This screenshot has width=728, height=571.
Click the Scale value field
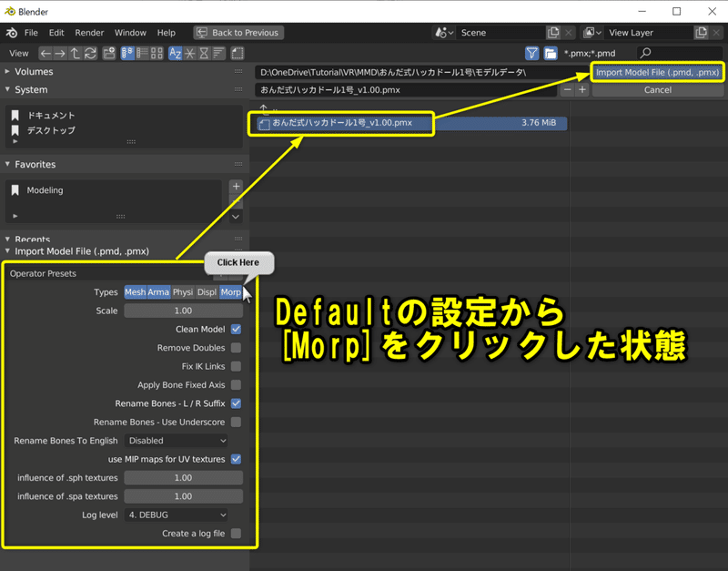click(183, 311)
